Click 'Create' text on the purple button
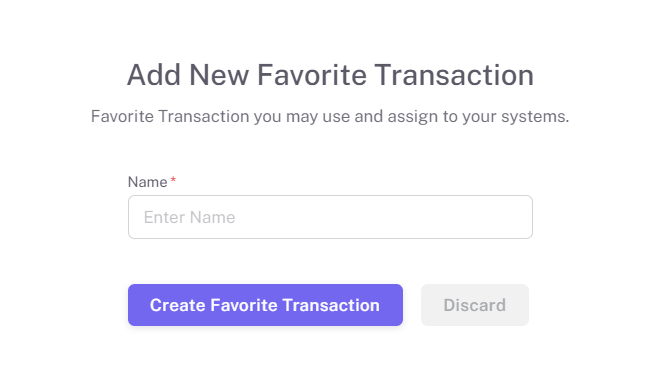 coord(177,305)
